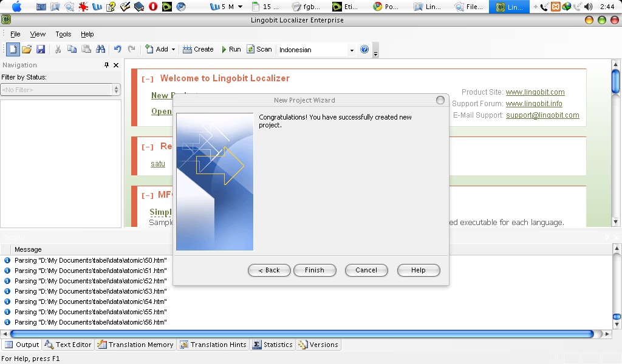
Task: Click the blue Help question mark icon
Action: point(364,50)
